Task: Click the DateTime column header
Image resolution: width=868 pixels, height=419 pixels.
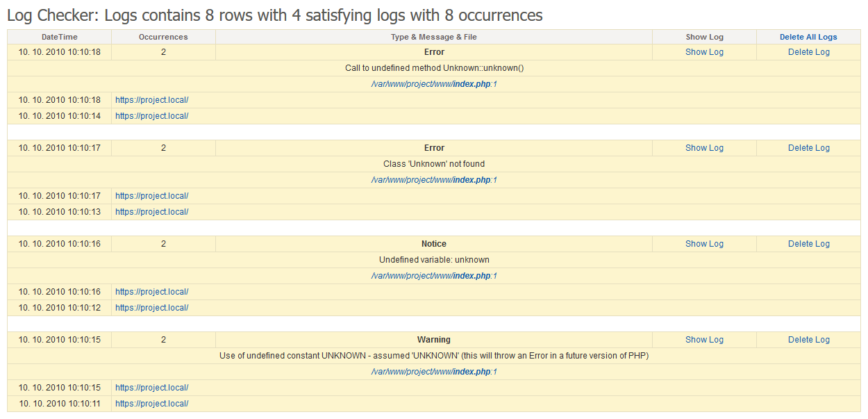Action: 59,37
